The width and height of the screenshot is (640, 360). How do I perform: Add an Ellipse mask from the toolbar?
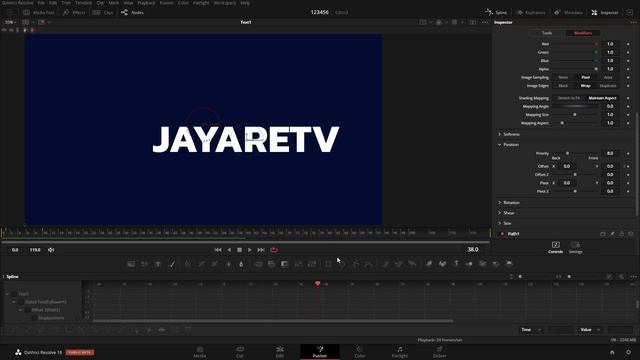[x=342, y=264]
